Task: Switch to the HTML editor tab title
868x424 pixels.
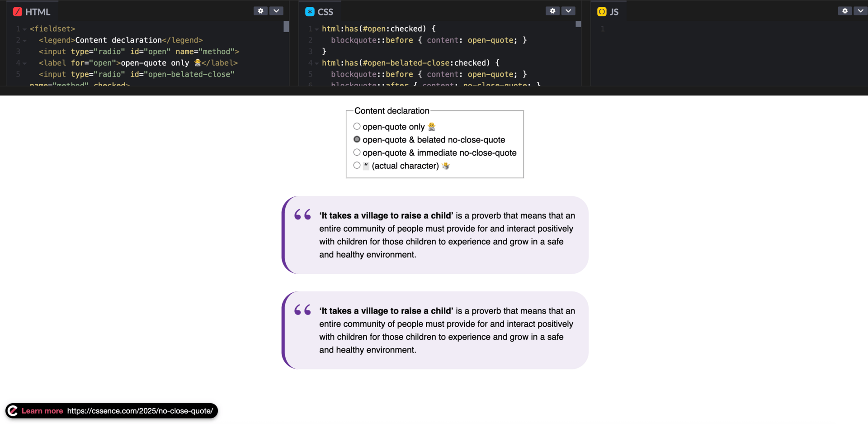Action: pos(38,12)
